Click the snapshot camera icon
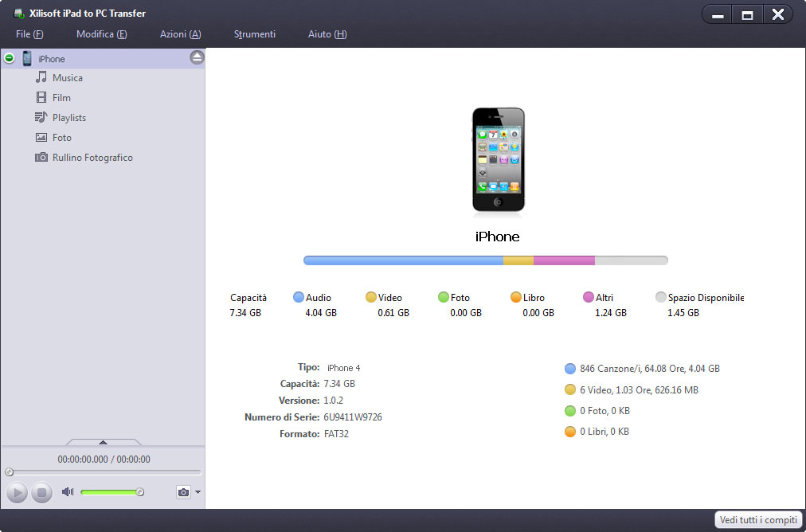 coord(183,492)
